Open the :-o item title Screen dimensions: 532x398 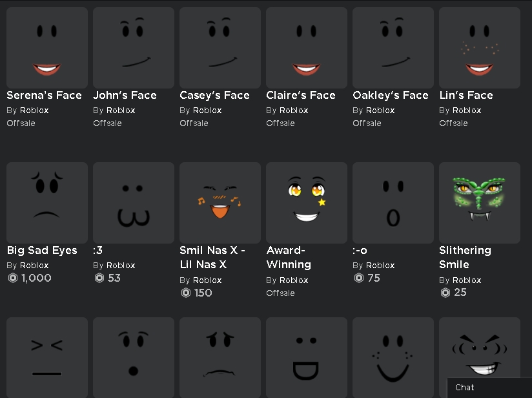click(x=360, y=251)
